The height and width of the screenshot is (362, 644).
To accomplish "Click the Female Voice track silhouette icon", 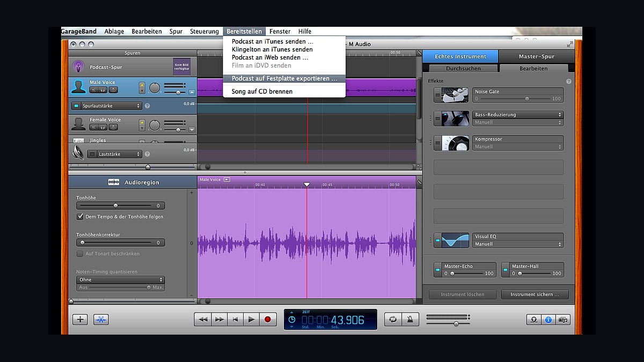I will point(79,124).
